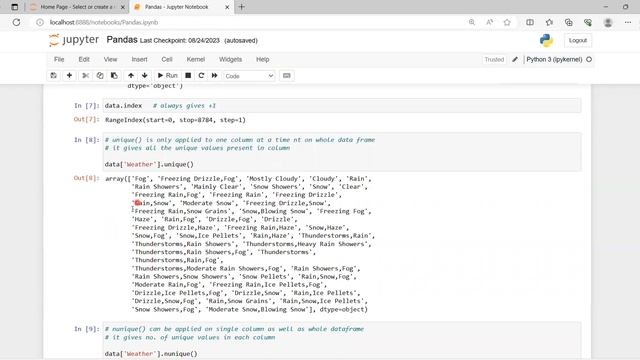This screenshot has height=360, width=640.
Task: Close the Pandas Jupyter Notebook tab
Action: coord(227,7)
